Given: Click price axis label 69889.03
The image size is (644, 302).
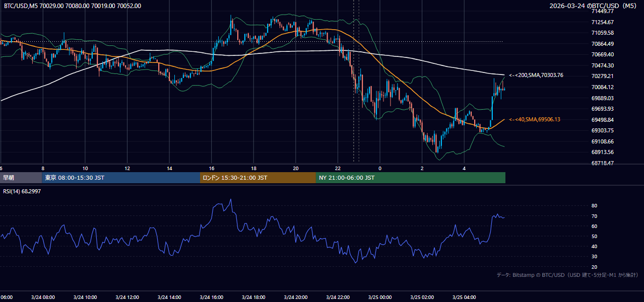Looking at the screenshot, I should (602, 98).
